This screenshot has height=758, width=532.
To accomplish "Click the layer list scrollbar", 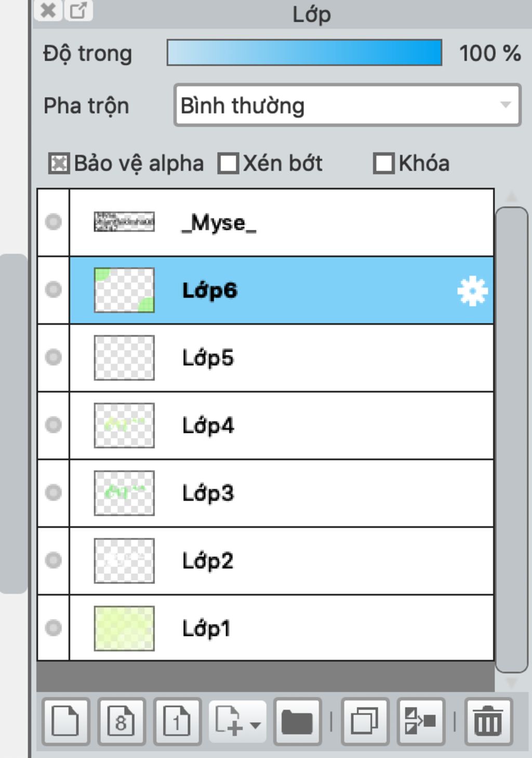I will 511,440.
